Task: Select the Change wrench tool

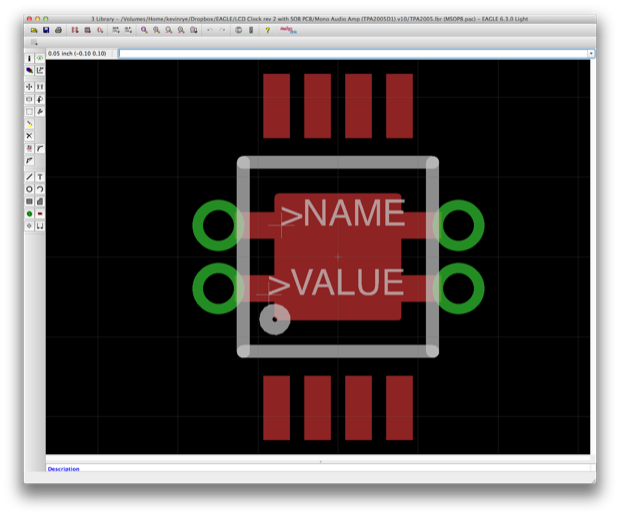Action: pos(40,112)
